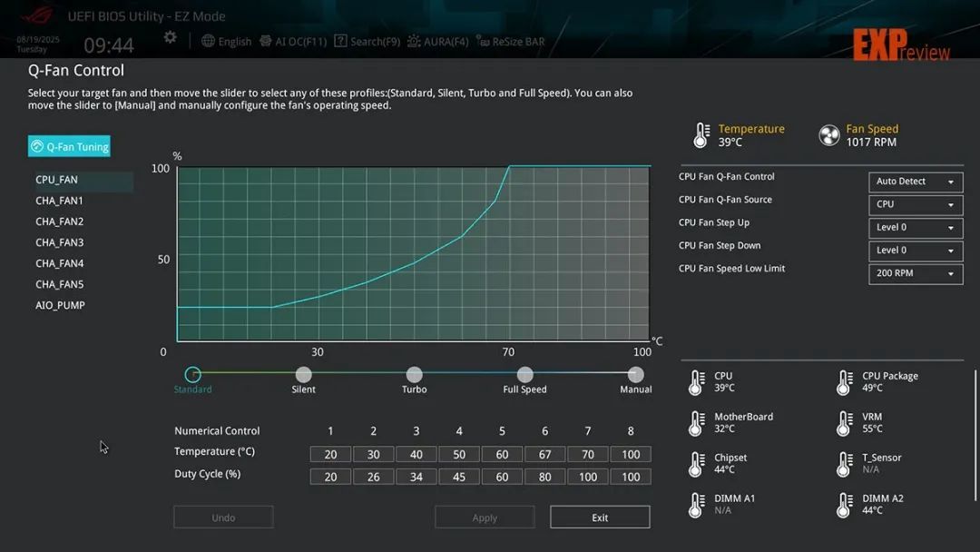Select the Standard fan profile
The width and height of the screenshot is (980, 552).
(x=192, y=374)
